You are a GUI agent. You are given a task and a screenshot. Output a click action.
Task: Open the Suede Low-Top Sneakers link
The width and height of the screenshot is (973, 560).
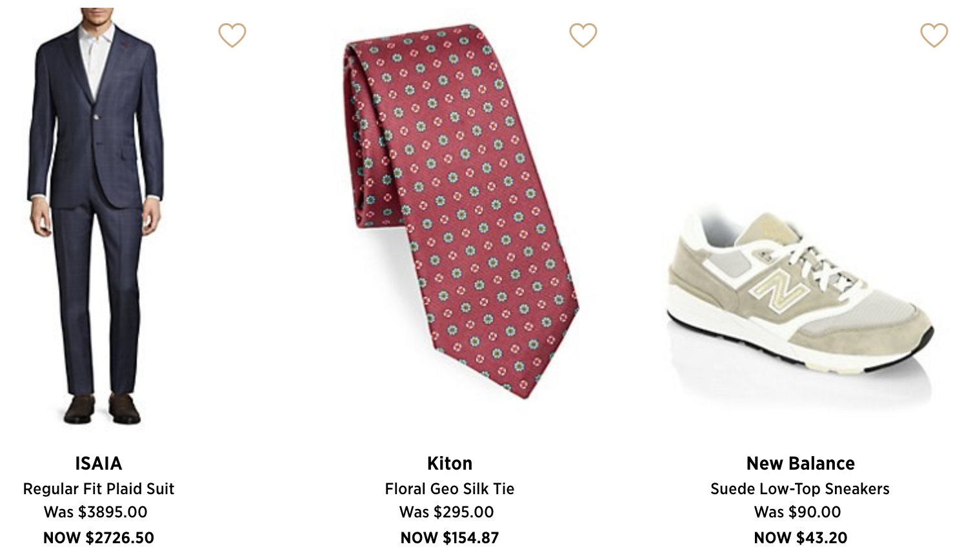pyautogui.click(x=800, y=489)
